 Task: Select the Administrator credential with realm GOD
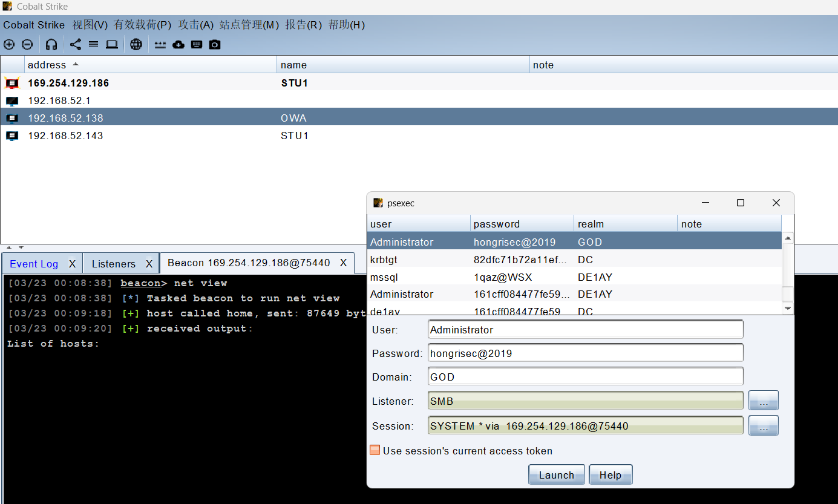(574, 242)
